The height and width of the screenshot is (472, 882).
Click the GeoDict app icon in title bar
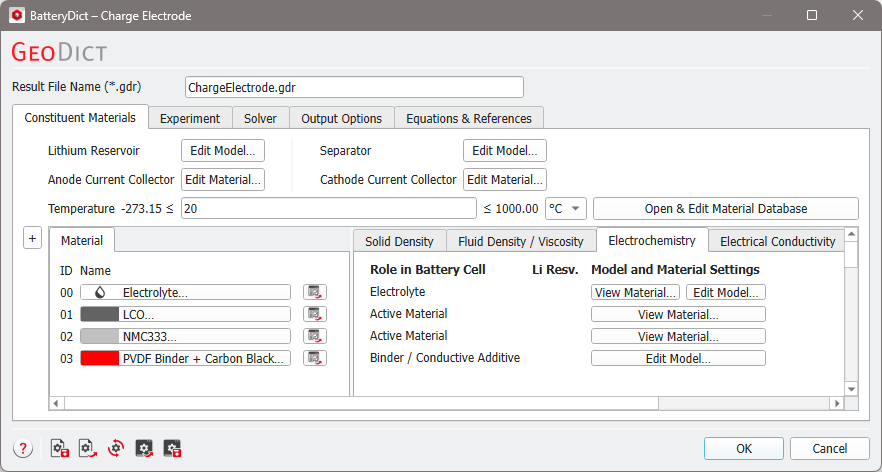(x=17, y=15)
